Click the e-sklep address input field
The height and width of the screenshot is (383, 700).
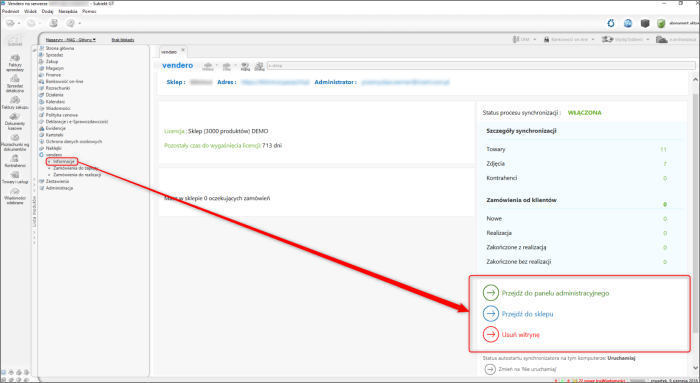tap(481, 66)
